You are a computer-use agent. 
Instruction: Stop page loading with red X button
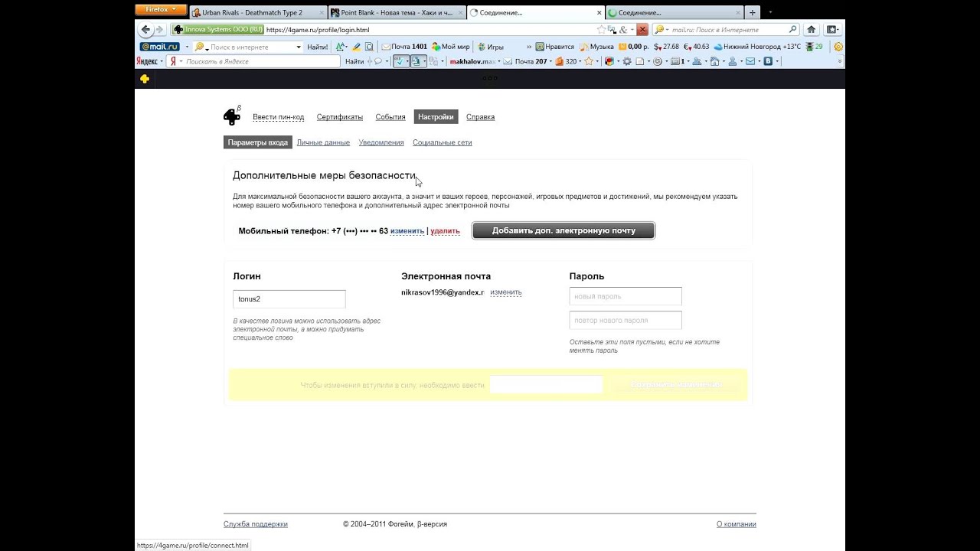coord(642,29)
